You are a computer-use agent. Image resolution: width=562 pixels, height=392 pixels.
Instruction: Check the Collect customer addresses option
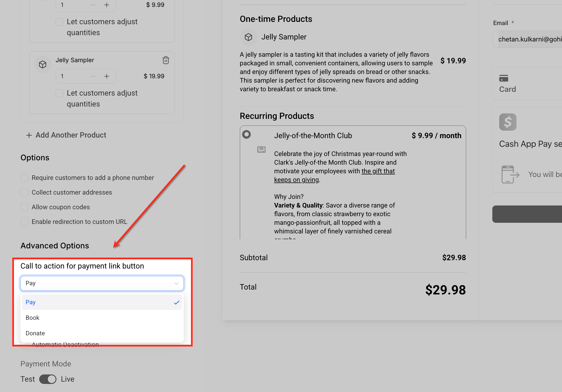24,192
